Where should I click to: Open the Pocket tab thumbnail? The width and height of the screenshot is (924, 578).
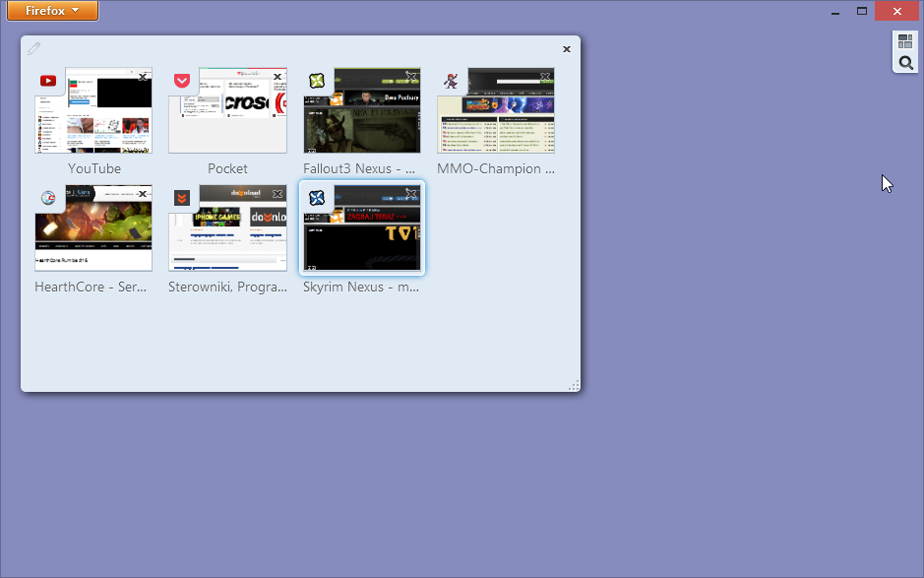click(x=227, y=110)
